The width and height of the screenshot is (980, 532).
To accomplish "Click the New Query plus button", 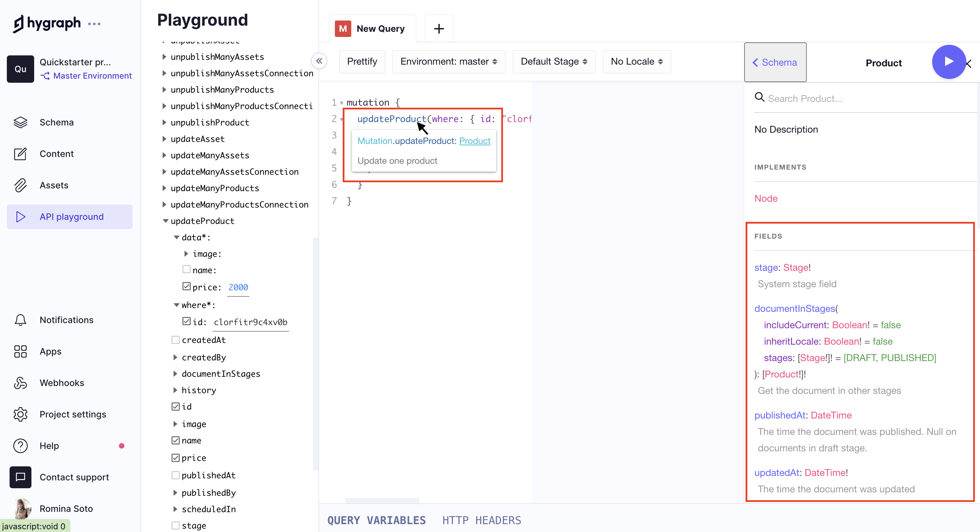I will (439, 29).
